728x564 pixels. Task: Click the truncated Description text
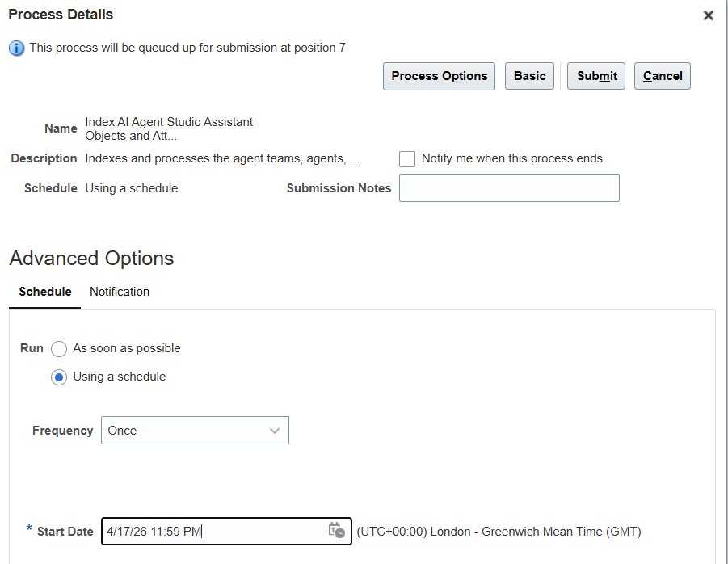222,158
